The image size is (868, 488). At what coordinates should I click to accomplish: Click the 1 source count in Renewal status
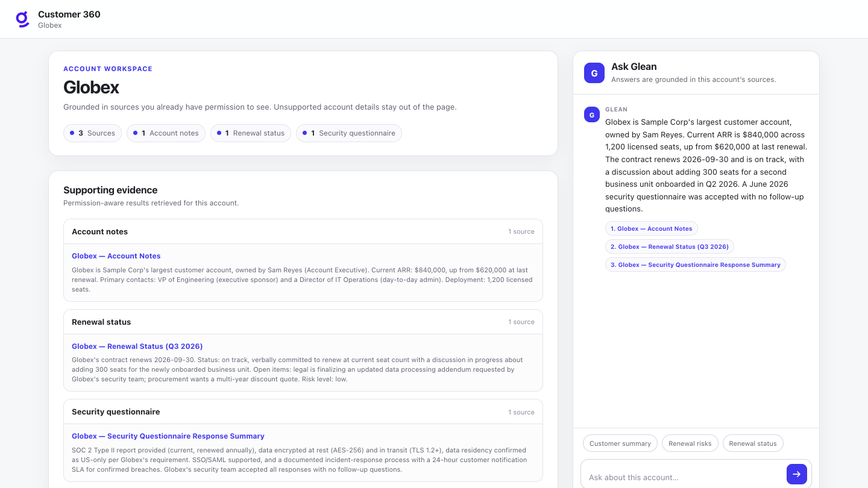[x=521, y=322]
